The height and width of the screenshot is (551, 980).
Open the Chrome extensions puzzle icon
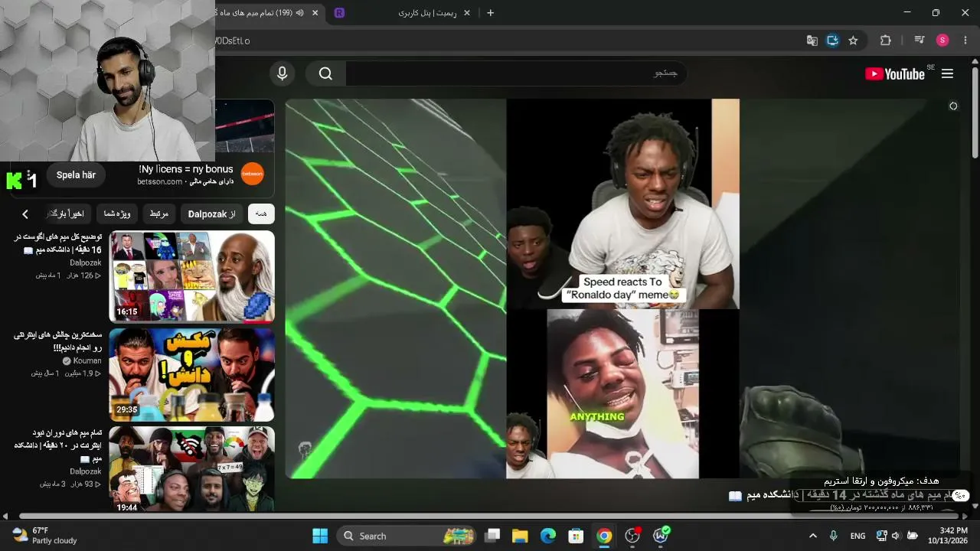886,41
